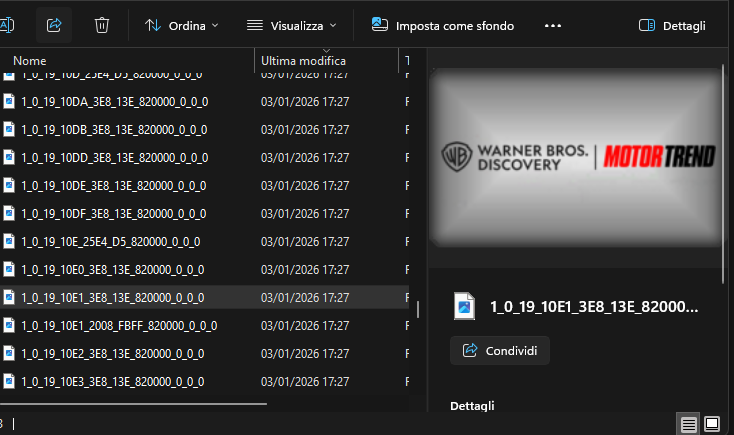Click date cell of 1_0_19_10E3 row
Screen dimensions: 734x435
[x=305, y=382]
